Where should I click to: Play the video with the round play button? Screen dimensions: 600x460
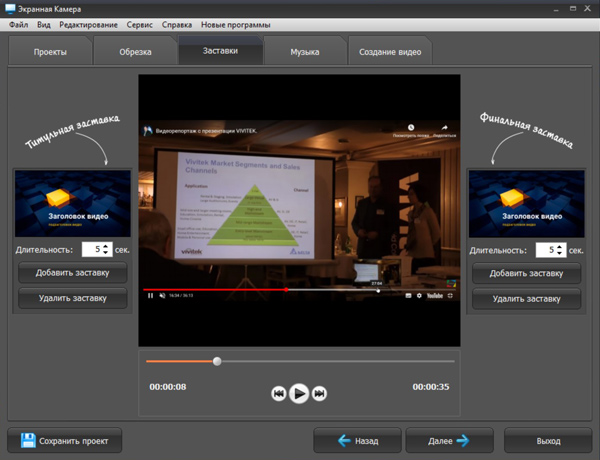299,393
